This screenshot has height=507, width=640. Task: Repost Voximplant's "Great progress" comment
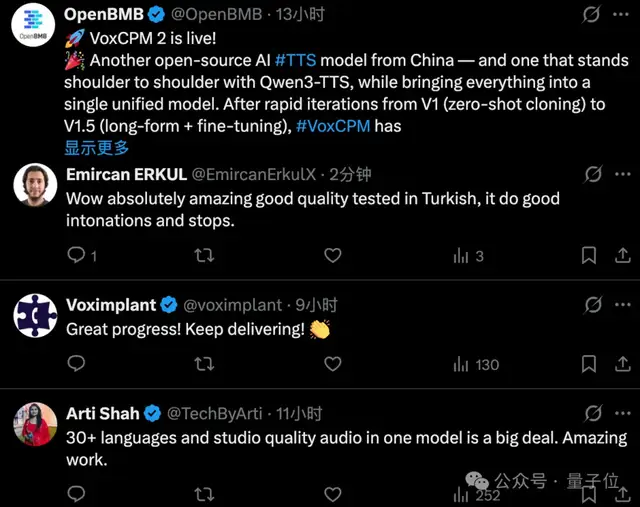point(204,364)
